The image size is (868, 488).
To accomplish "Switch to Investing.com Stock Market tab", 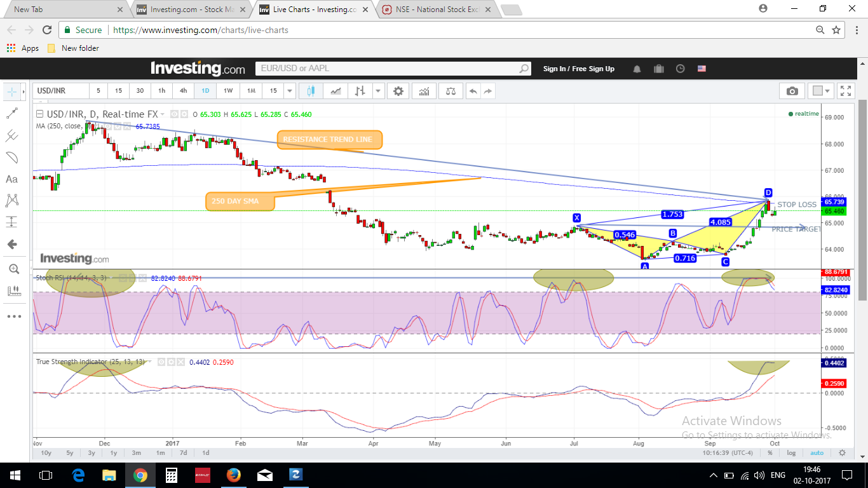I will [x=191, y=10].
